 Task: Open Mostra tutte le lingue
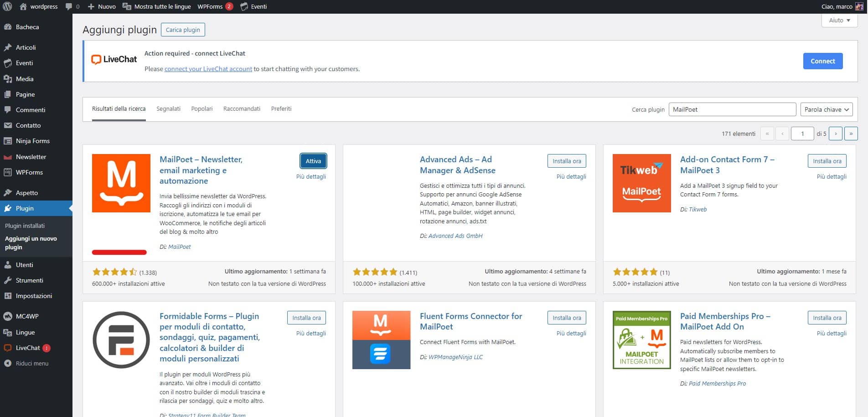click(x=157, y=6)
